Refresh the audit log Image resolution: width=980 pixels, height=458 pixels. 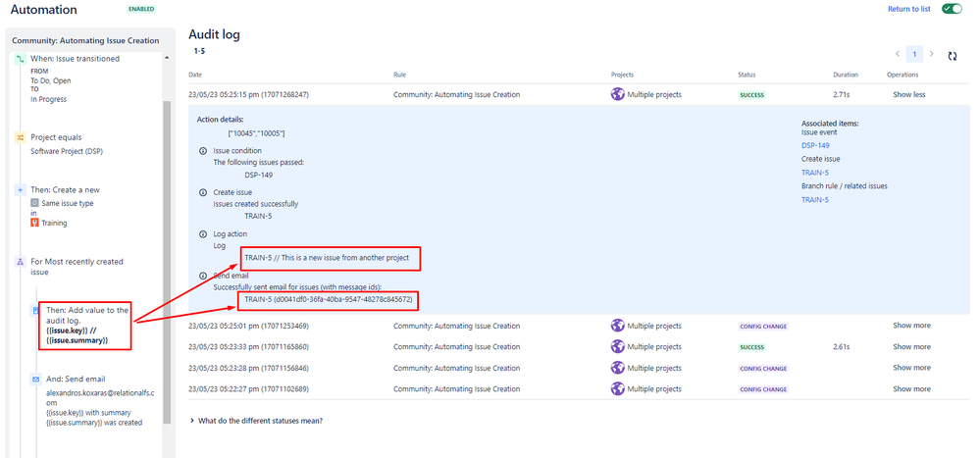coord(953,56)
